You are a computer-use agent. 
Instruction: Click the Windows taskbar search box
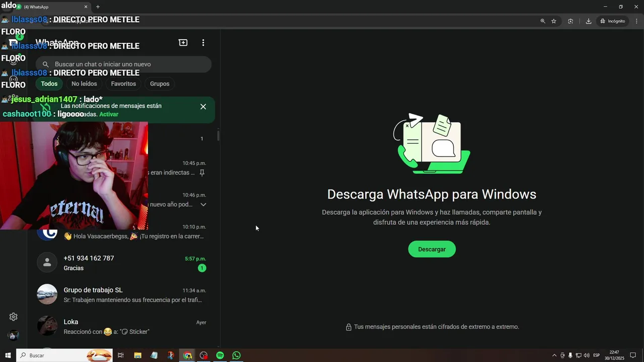64,355
